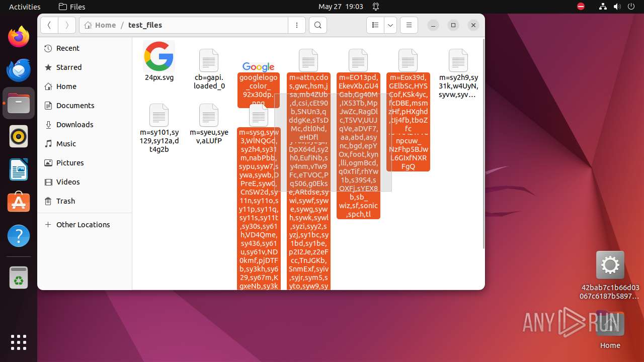Click Home in the path bar
The image size is (644, 362).
pos(100,25)
